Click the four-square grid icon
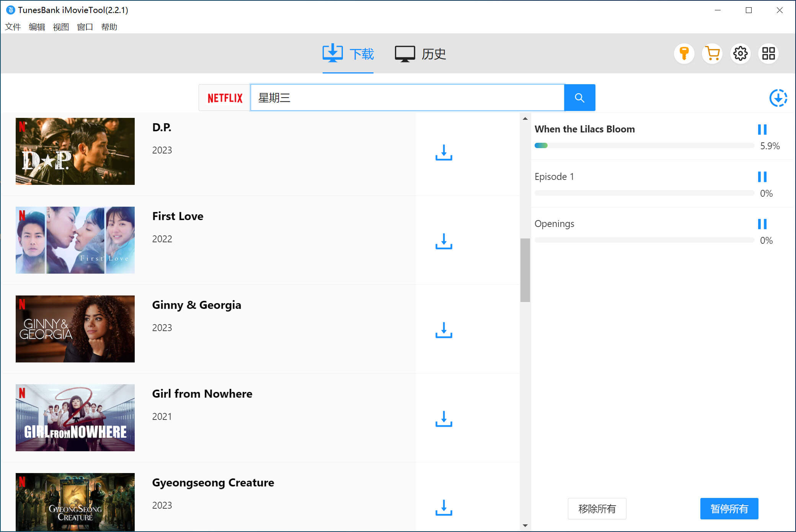The height and width of the screenshot is (532, 796). tap(768, 54)
